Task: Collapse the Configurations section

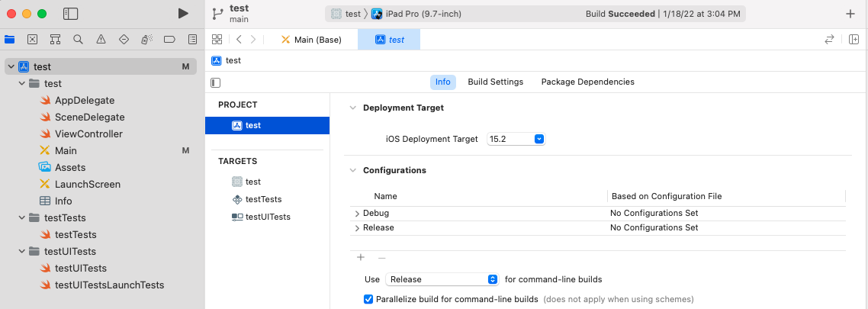Action: (x=352, y=170)
